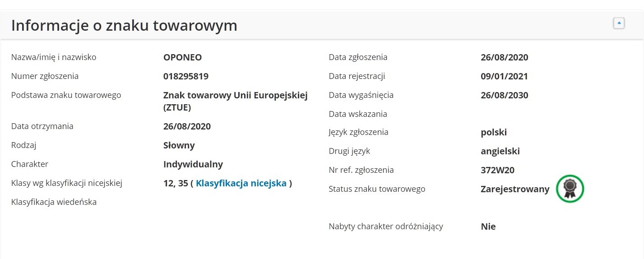This screenshot has height=259, width=644.
Task: Click the expiry date 26/08/2030
Action: coord(504,95)
